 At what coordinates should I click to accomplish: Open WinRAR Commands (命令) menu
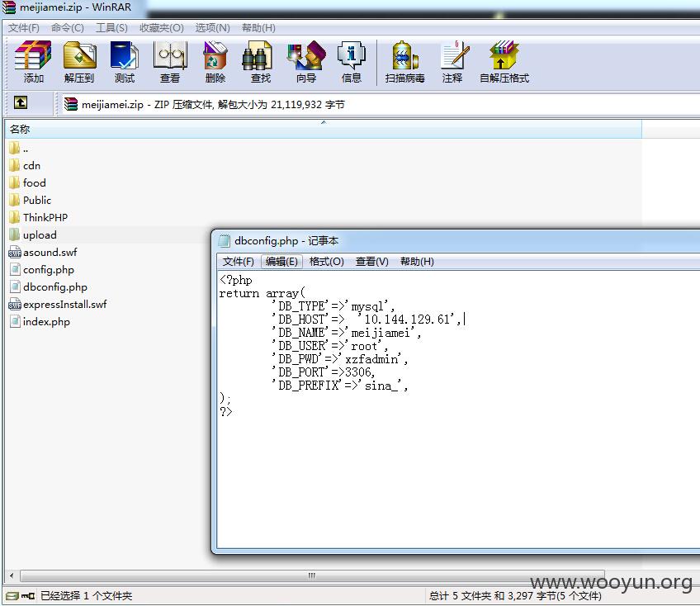68,28
